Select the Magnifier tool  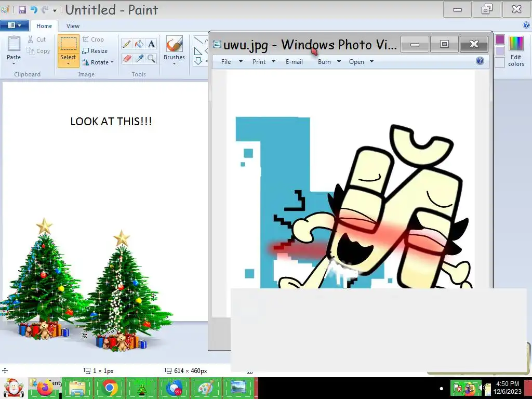click(x=151, y=58)
